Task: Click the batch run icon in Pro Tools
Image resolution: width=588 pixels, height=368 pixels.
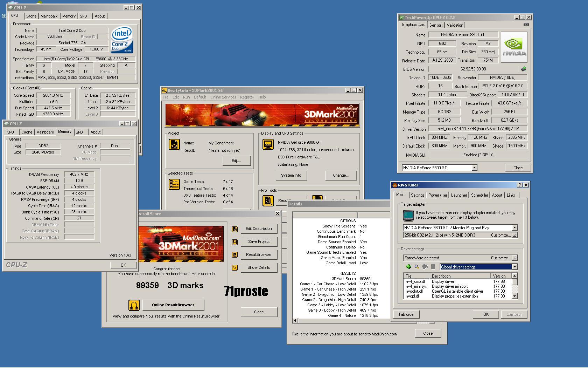Action: (x=317, y=198)
